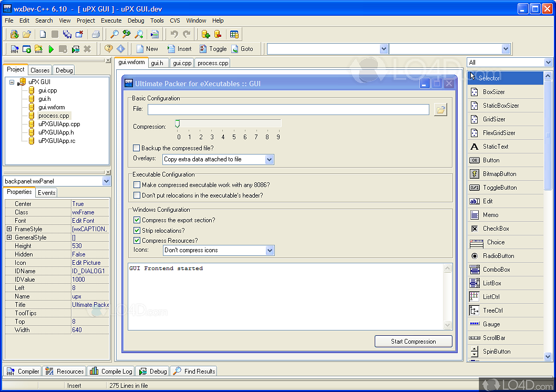Enable the 'Backup the compressed file?' checkbox
556x392 pixels.
(137, 148)
